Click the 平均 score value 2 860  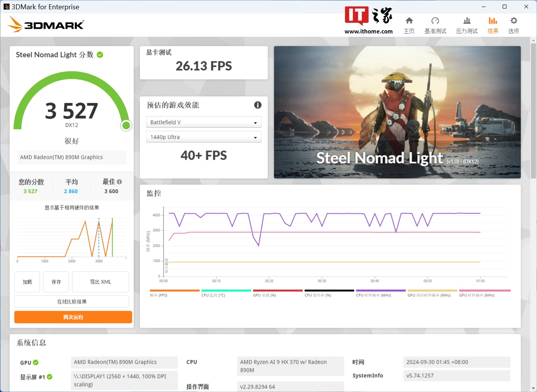click(71, 191)
